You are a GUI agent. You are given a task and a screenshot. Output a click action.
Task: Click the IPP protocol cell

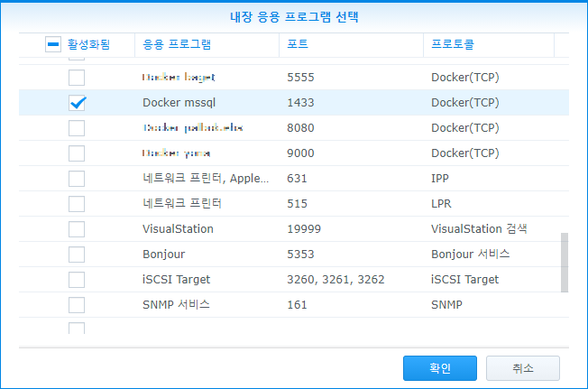440,179
